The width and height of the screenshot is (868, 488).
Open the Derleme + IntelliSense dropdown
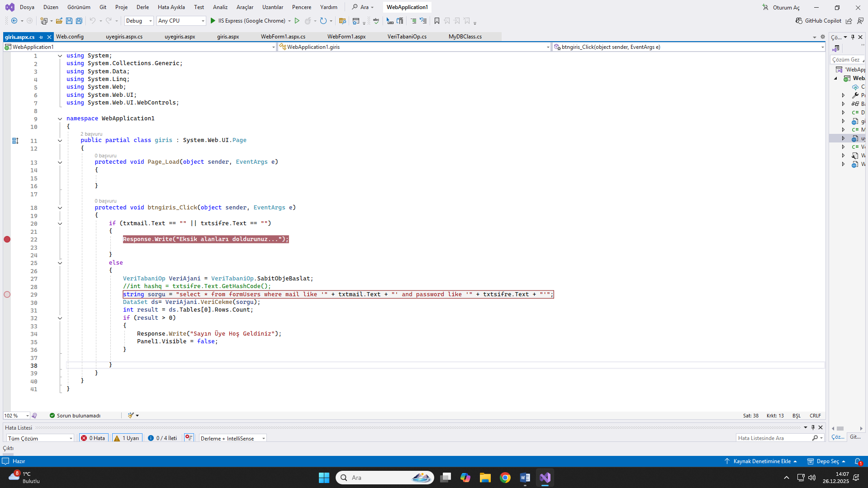click(x=232, y=438)
